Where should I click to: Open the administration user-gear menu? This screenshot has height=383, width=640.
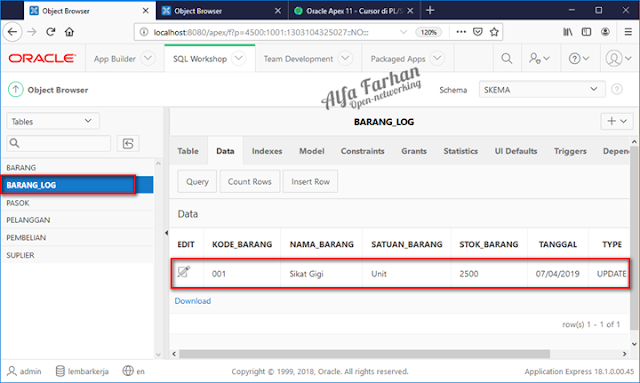539,59
